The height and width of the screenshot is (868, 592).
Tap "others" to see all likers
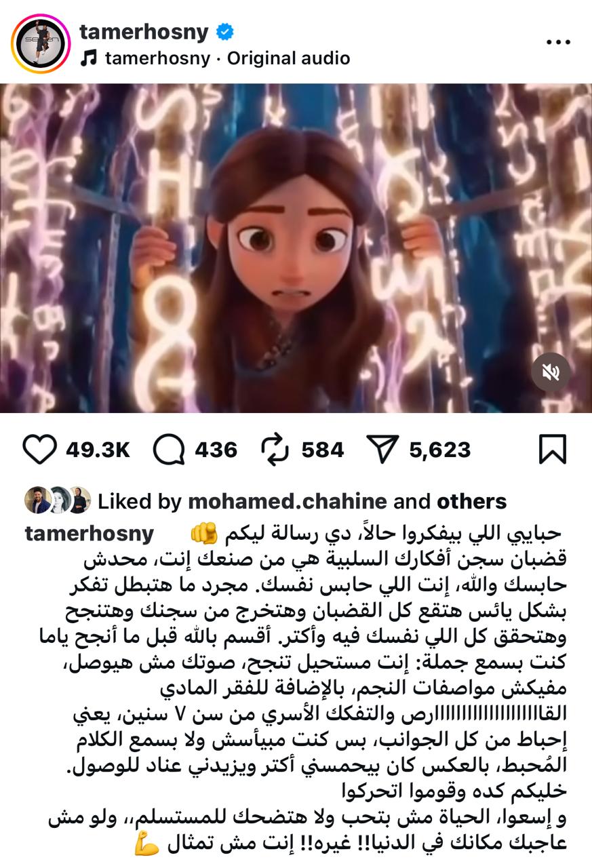tap(471, 501)
